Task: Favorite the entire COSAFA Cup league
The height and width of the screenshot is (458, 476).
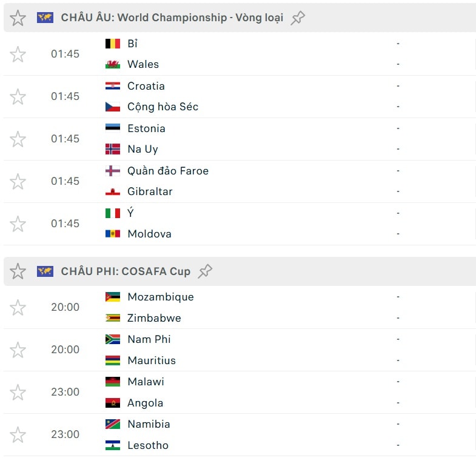Action: coord(18,271)
